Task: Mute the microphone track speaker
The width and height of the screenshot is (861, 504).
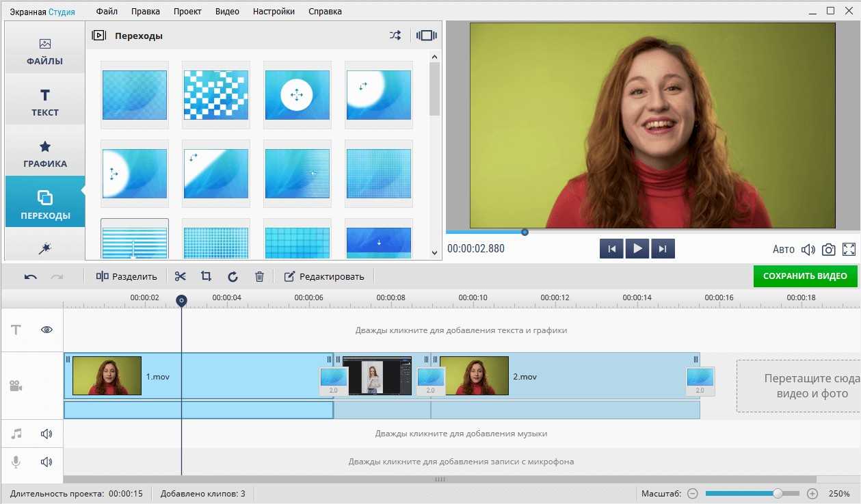Action: tap(47, 462)
